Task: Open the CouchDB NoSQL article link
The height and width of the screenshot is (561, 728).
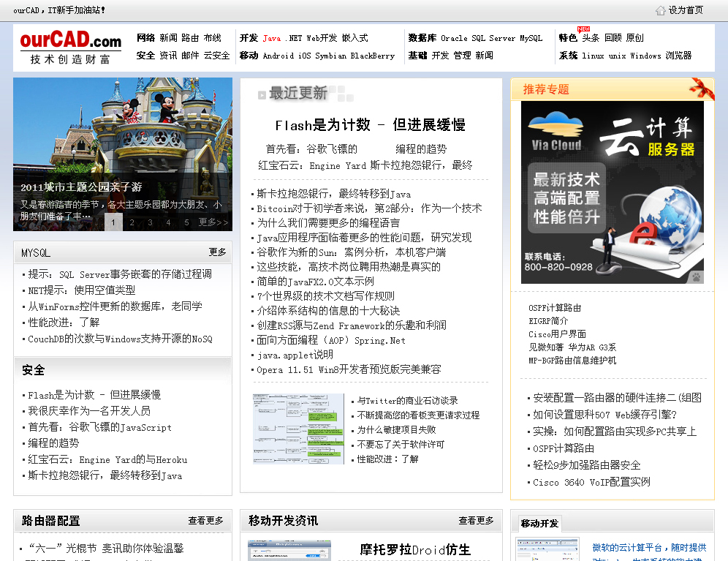Action: [x=121, y=339]
